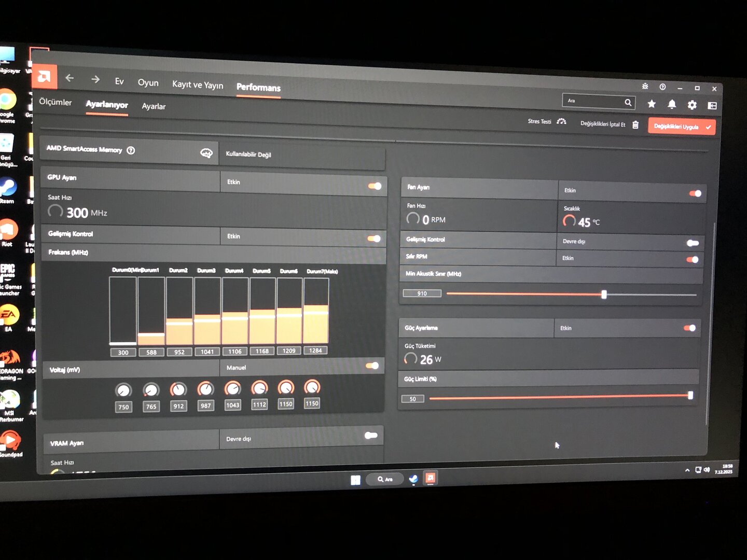Viewport: 747px width, 560px height.
Task: Open EA desktop shortcut
Action: pos(9,317)
